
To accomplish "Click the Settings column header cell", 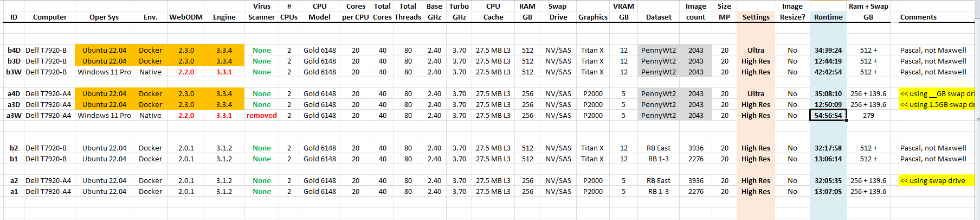I will coord(756,17).
